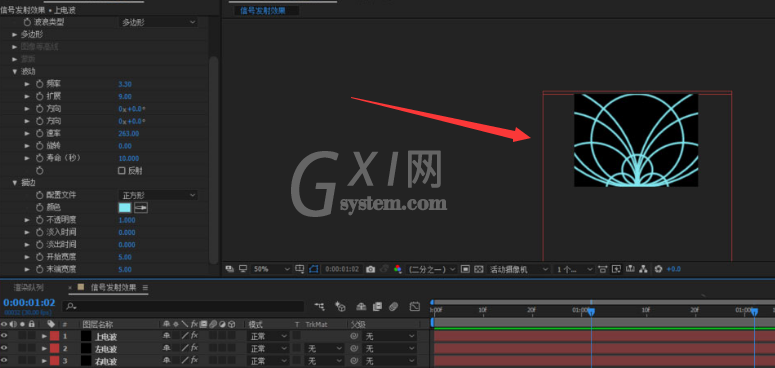
Task: Click the reset exposure icon
Action: [658, 269]
